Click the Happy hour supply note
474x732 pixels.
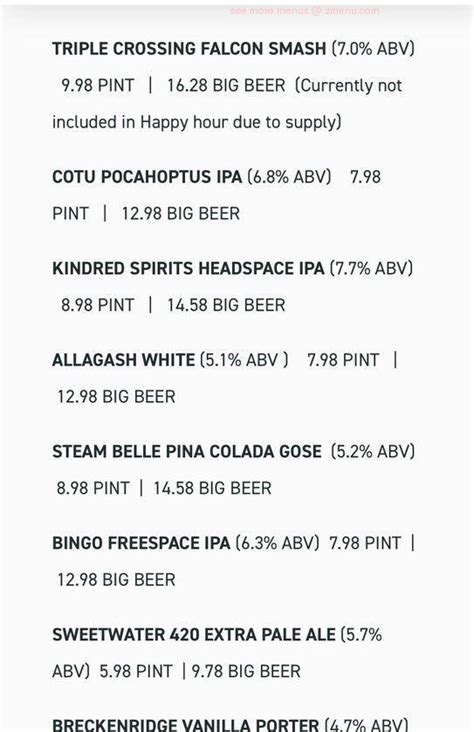click(227, 104)
